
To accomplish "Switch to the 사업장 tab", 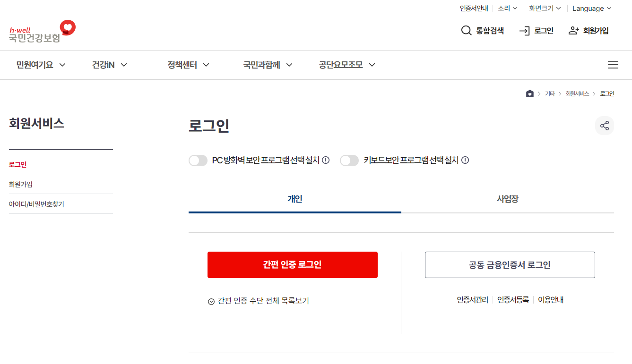I will [507, 199].
